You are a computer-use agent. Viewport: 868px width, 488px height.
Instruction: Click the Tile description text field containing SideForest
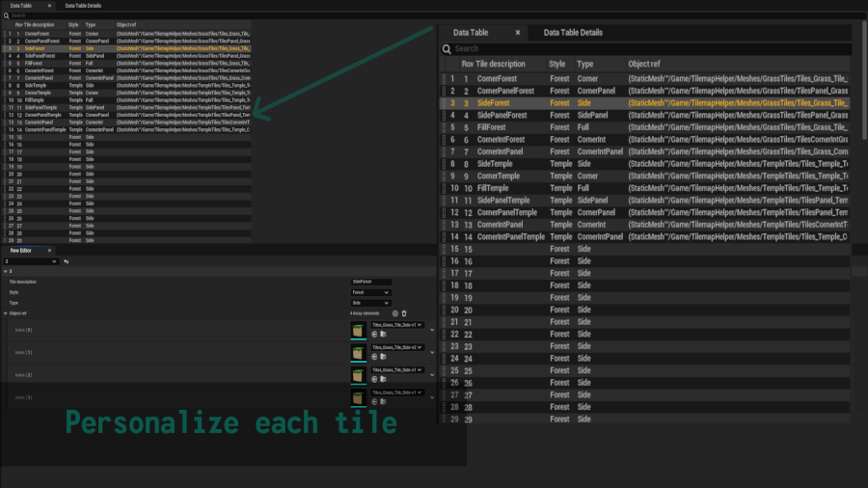click(370, 282)
